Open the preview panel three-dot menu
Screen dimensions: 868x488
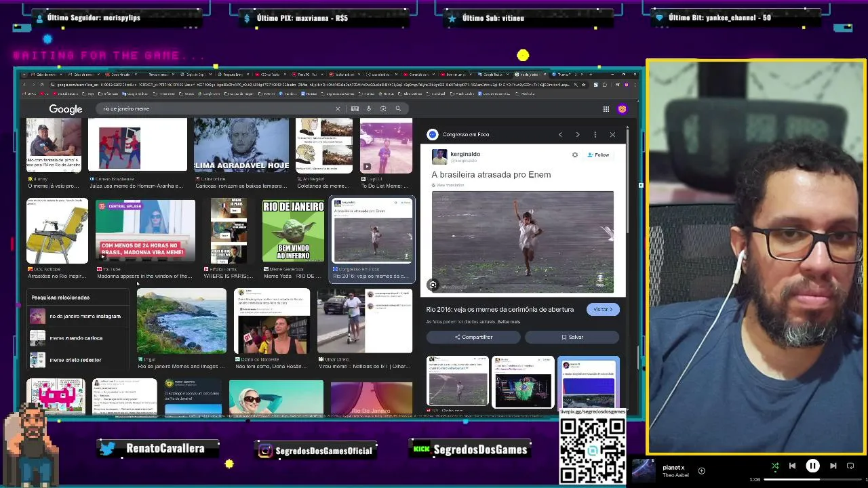pos(595,135)
